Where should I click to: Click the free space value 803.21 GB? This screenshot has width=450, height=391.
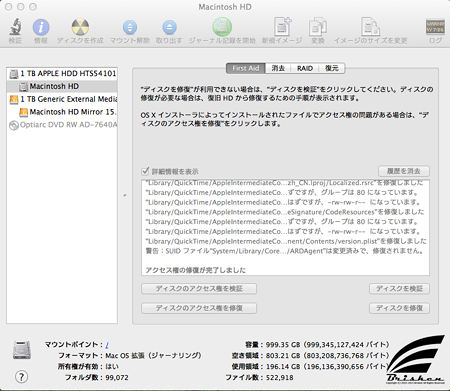(283, 356)
